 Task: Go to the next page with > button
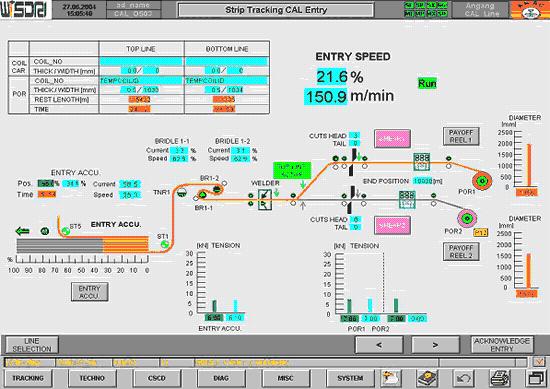coord(435,345)
